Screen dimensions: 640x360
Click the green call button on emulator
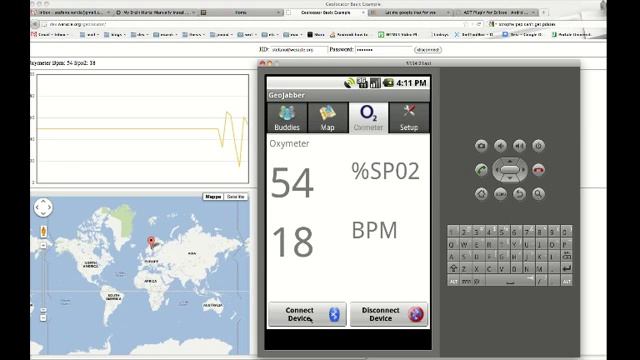click(481, 170)
